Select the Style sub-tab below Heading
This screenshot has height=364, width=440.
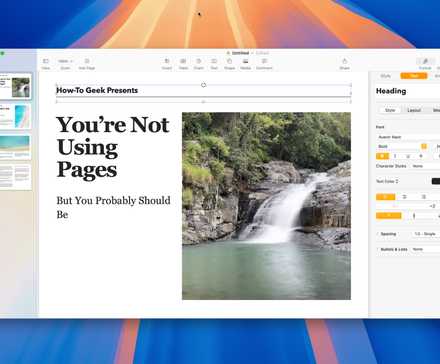coord(390,110)
